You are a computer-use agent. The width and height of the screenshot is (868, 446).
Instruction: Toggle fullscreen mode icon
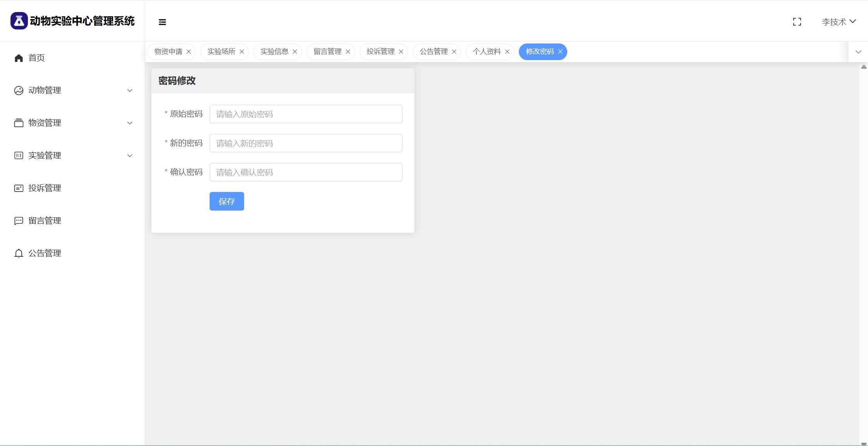[797, 22]
